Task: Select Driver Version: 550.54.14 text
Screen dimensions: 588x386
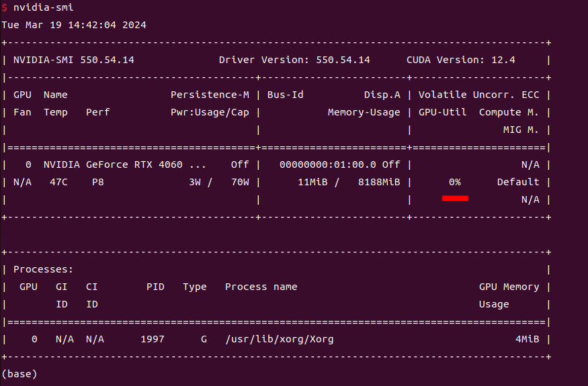Action: coord(294,60)
